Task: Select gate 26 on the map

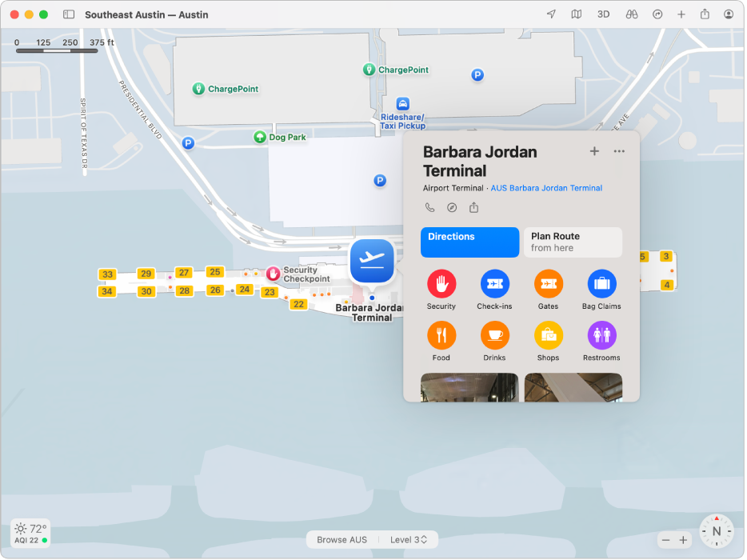Action: [x=215, y=290]
